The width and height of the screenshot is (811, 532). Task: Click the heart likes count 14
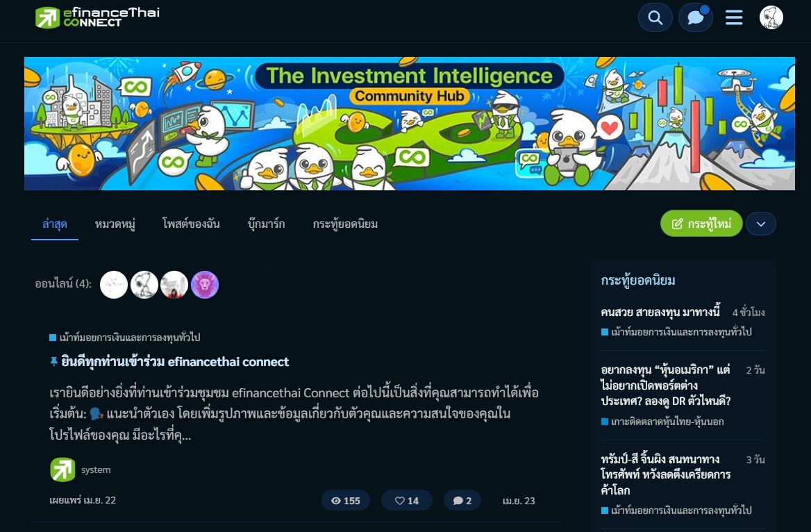(x=406, y=501)
